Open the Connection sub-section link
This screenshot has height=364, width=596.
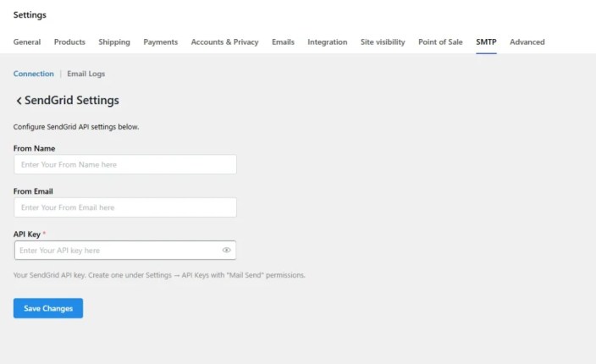[x=34, y=74]
